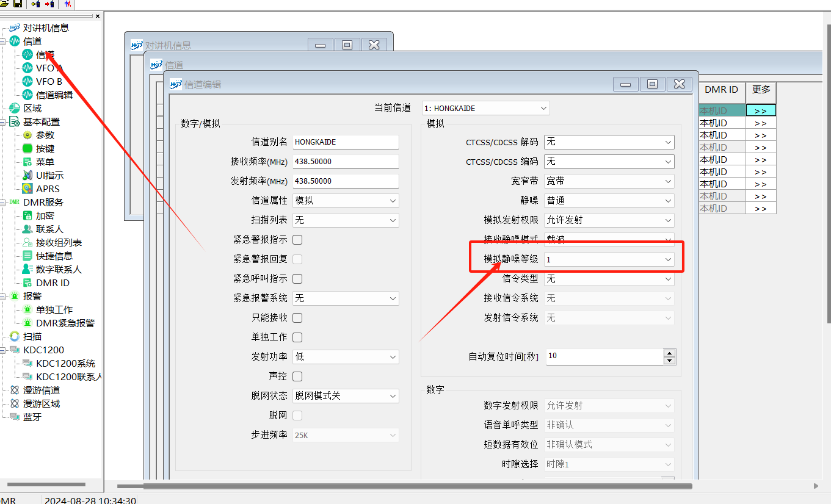Open a codeplug file from disk
Image resolution: width=831 pixels, height=504 pixels.
4,4
